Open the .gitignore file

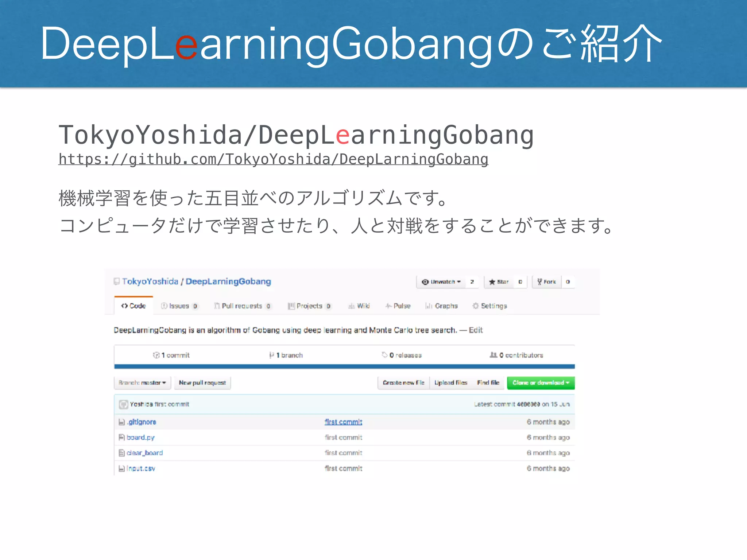[x=142, y=422]
